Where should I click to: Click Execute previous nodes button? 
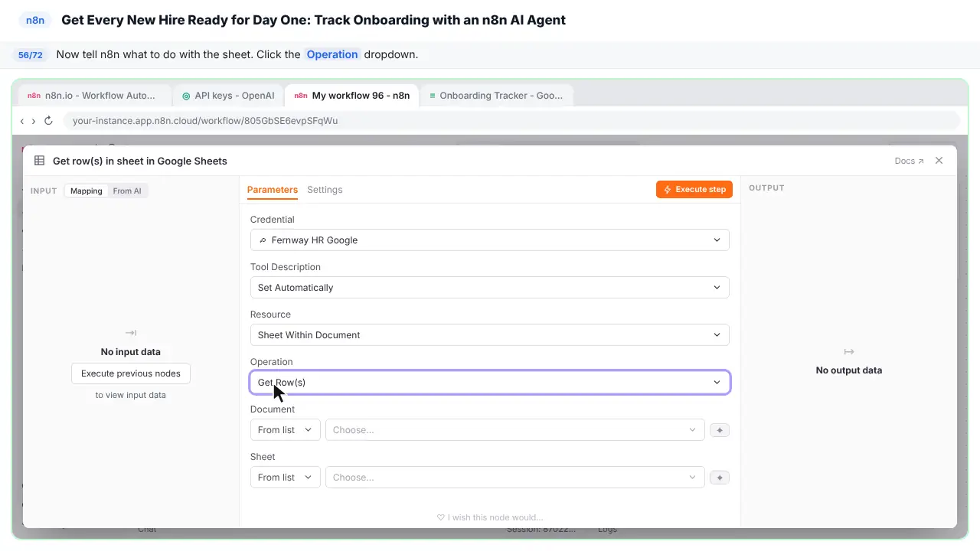pos(131,373)
